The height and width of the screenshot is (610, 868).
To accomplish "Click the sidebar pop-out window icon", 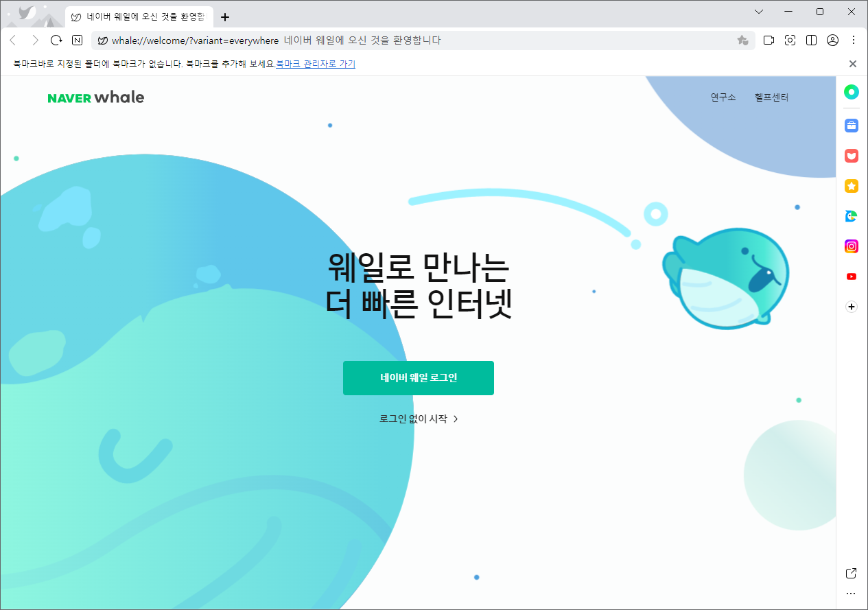I will pos(852,573).
